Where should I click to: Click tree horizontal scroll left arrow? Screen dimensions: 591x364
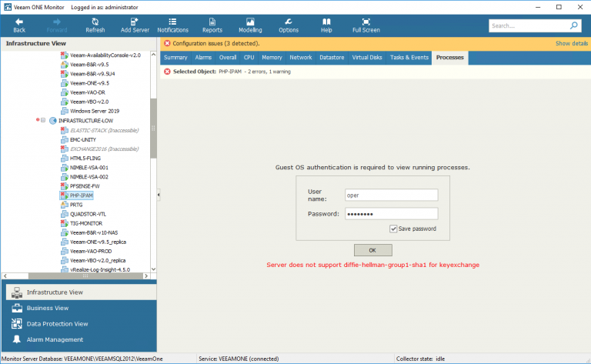point(5,276)
